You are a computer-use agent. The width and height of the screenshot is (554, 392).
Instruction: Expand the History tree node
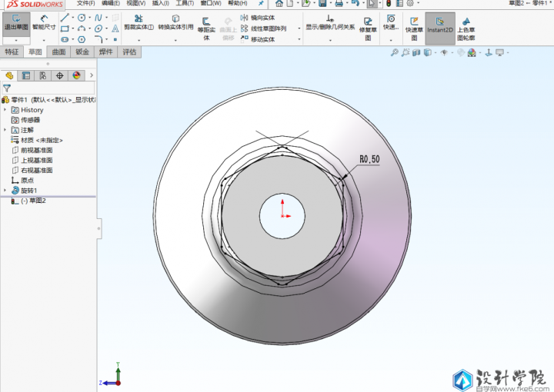[5, 110]
